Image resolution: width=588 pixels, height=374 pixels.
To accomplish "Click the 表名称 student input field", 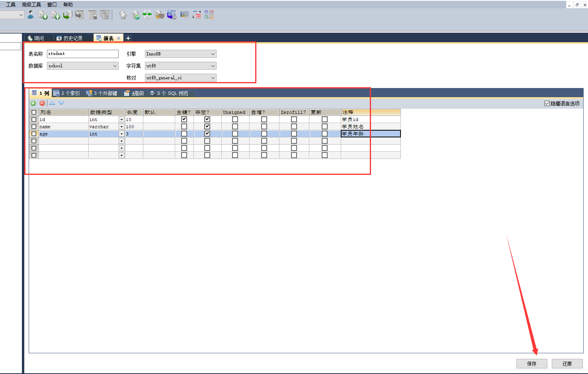I will click(x=83, y=54).
